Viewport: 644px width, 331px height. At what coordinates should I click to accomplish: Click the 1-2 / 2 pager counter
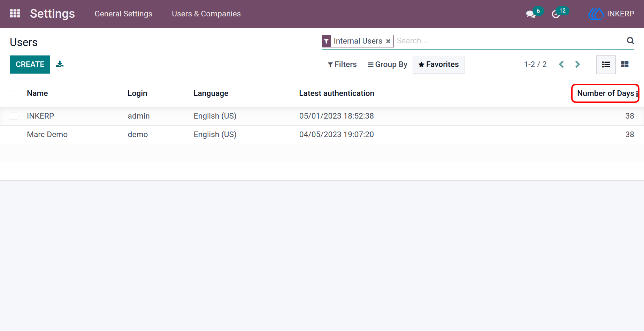point(535,64)
